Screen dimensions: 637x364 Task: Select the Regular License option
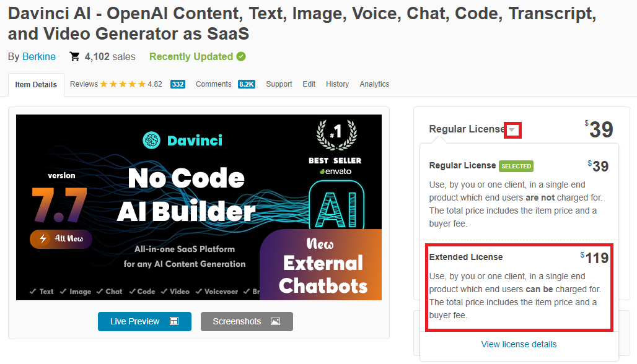(519, 193)
